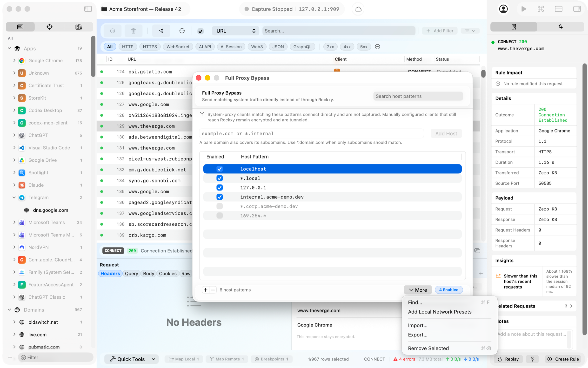This screenshot has width=588, height=368.
Task: Uncheck internal.acme-demo.dev pattern
Action: 219,197
